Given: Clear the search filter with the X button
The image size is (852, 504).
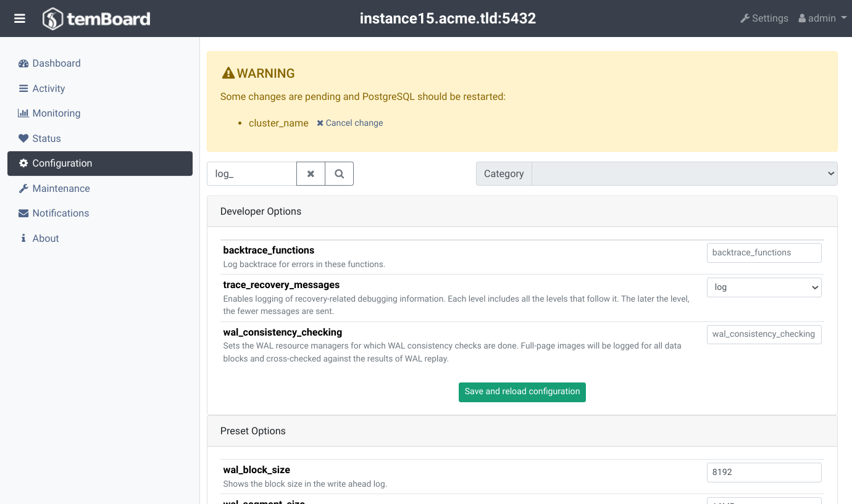Looking at the screenshot, I should tap(311, 174).
